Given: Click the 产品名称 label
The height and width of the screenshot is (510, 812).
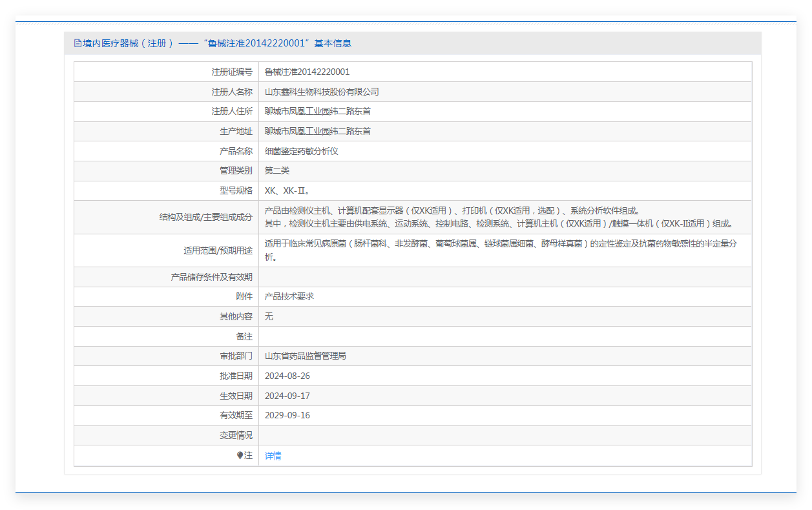Looking at the screenshot, I should click(x=236, y=151).
